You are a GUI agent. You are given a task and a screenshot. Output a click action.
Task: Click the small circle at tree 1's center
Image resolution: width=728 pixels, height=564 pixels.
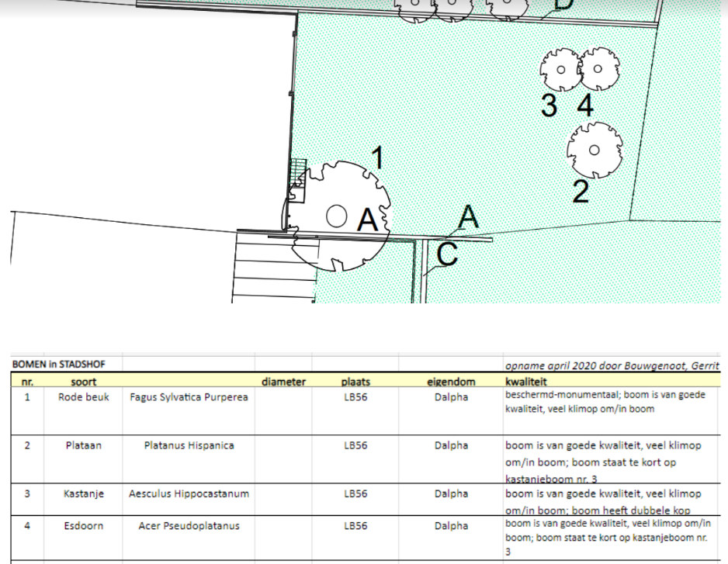click(x=337, y=215)
